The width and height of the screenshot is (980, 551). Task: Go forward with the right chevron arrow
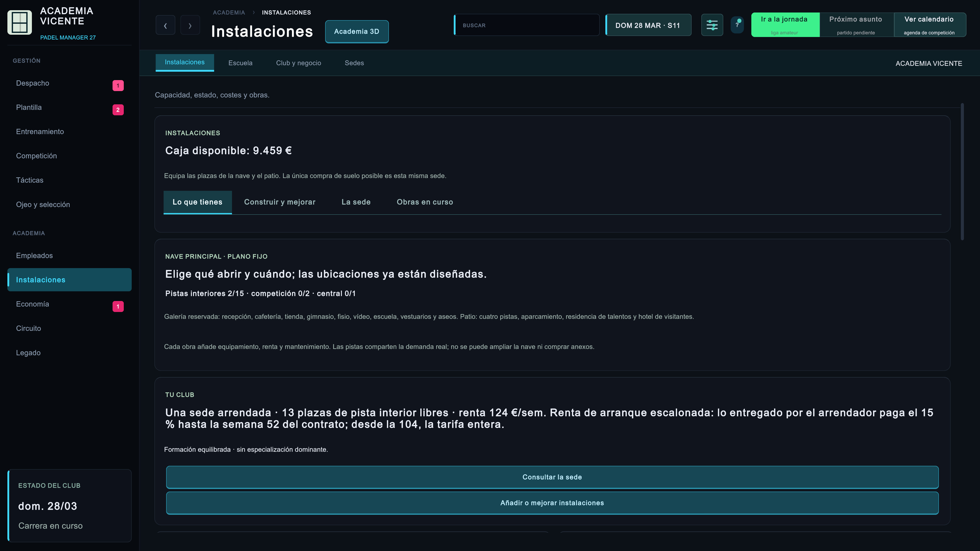pos(190,25)
